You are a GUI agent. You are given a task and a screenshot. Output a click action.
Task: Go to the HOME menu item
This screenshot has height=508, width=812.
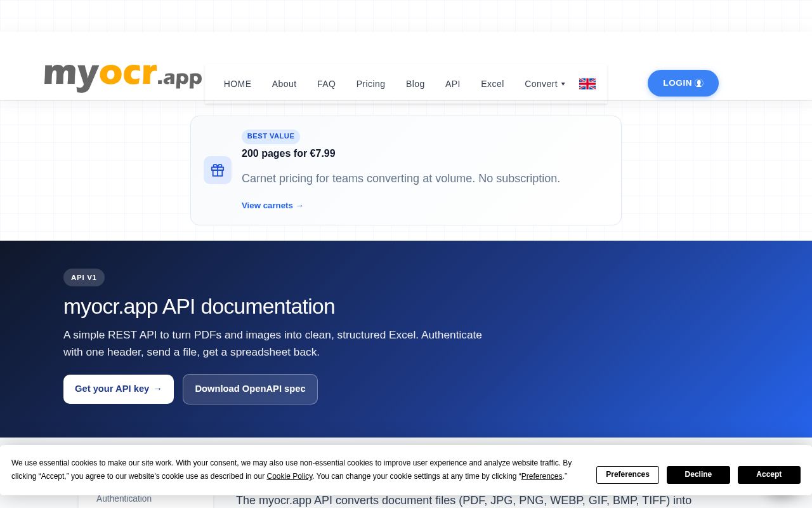(237, 84)
